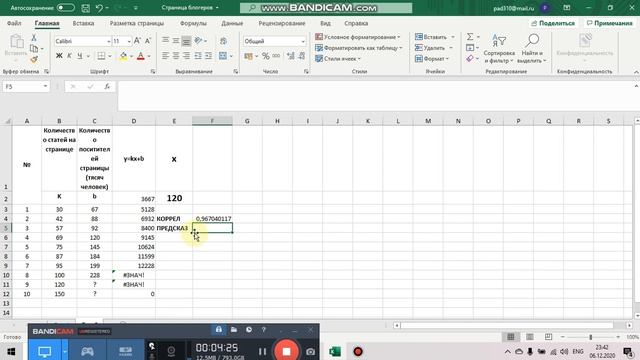Click the Copy icon

(x=34, y=49)
